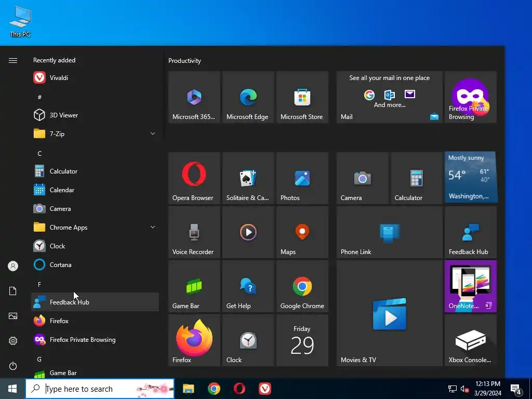Open Settings gear in Start sidebar

[13, 341]
